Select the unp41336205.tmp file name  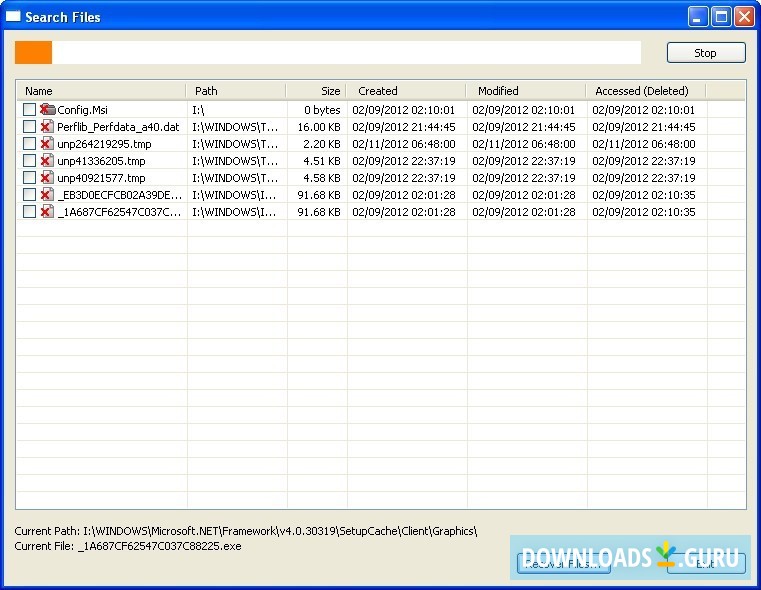tap(101, 161)
